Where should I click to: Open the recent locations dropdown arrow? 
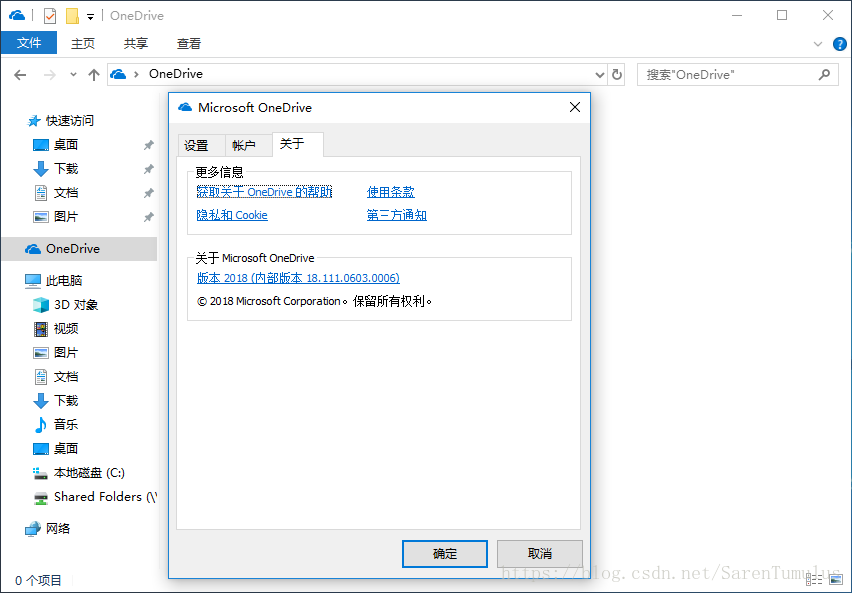(x=73, y=75)
